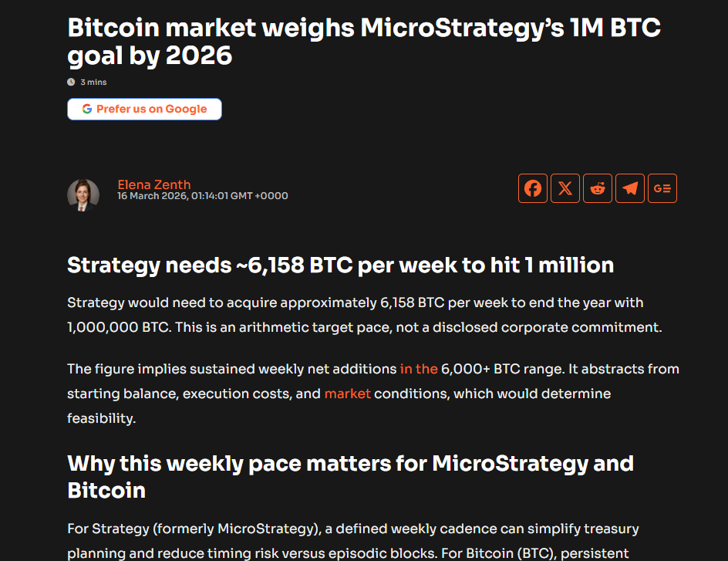728x561 pixels.
Task: Click the Google G logo
Action: tap(87, 109)
